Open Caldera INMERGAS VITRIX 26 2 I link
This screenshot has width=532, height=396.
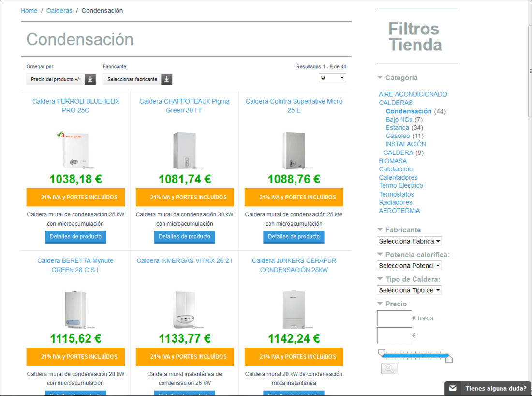point(184,260)
